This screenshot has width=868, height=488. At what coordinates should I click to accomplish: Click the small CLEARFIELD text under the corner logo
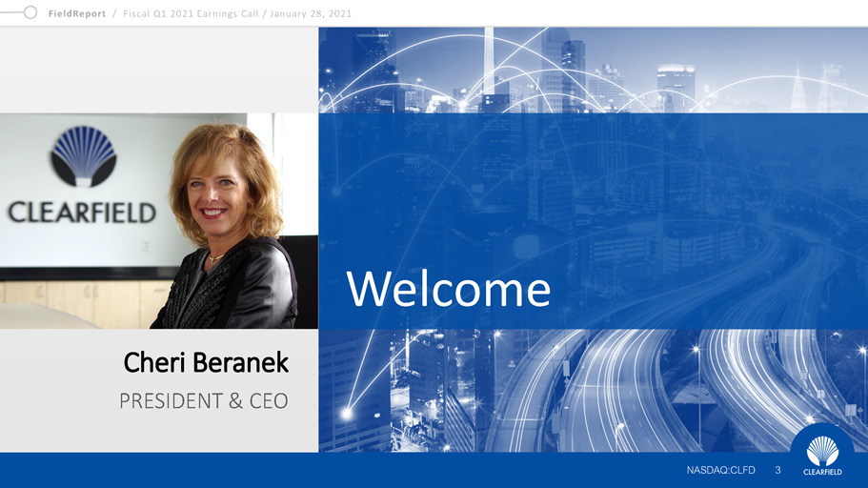[821, 472]
